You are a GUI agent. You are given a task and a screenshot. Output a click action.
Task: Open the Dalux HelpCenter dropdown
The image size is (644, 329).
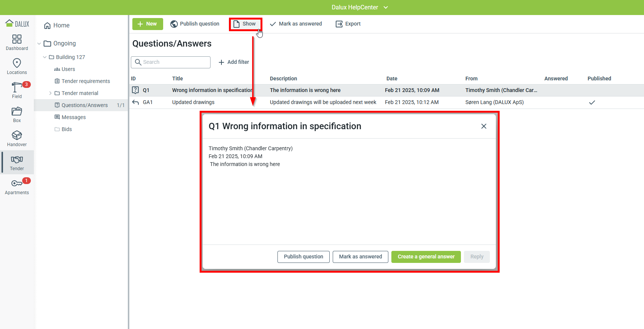386,8
